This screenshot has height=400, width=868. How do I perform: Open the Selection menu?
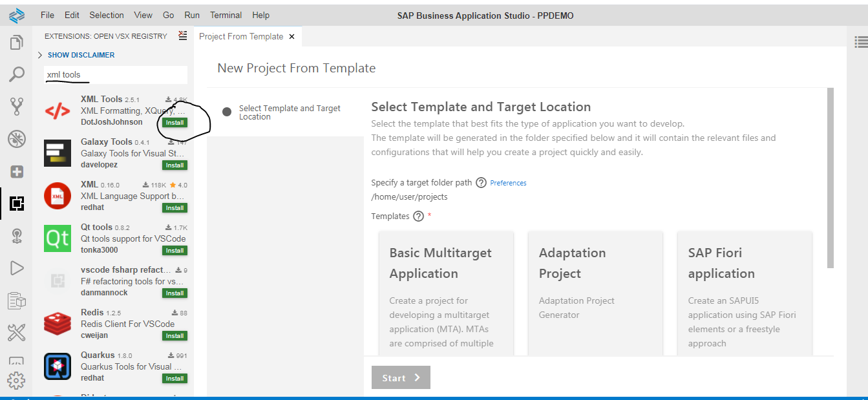point(107,15)
